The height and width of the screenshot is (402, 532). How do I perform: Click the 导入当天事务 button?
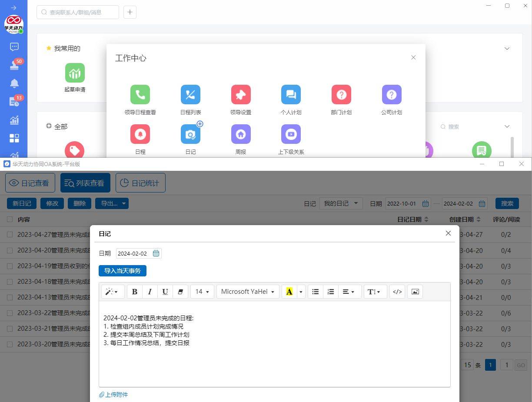pyautogui.click(x=123, y=271)
